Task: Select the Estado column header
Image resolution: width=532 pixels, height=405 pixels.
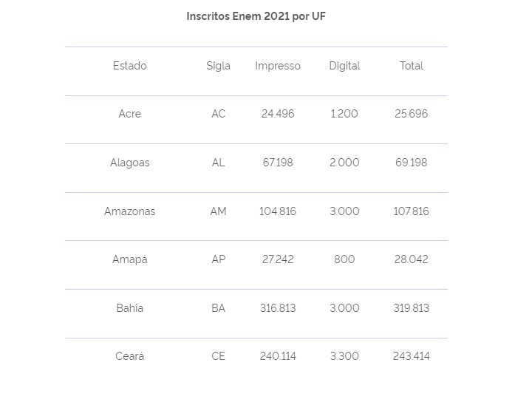Action: coord(129,66)
